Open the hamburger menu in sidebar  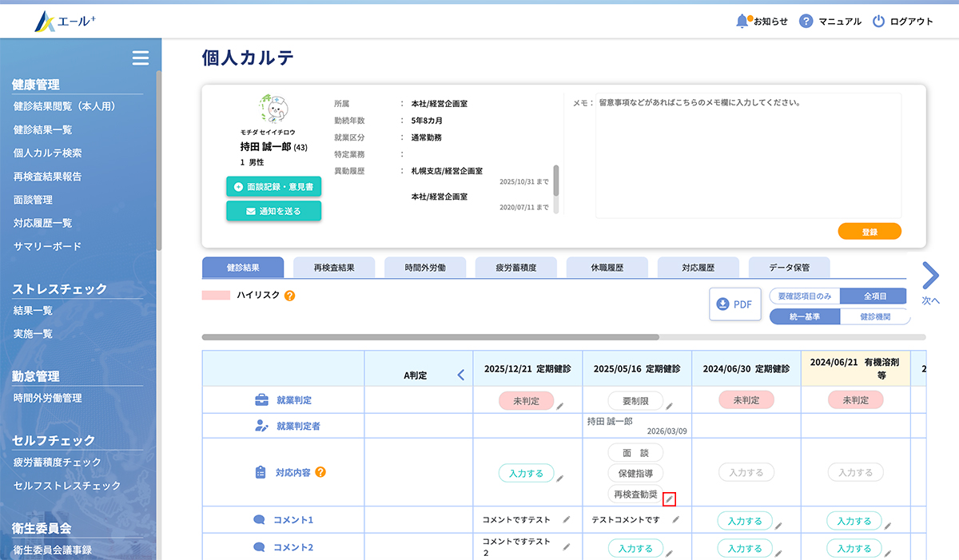tap(141, 58)
